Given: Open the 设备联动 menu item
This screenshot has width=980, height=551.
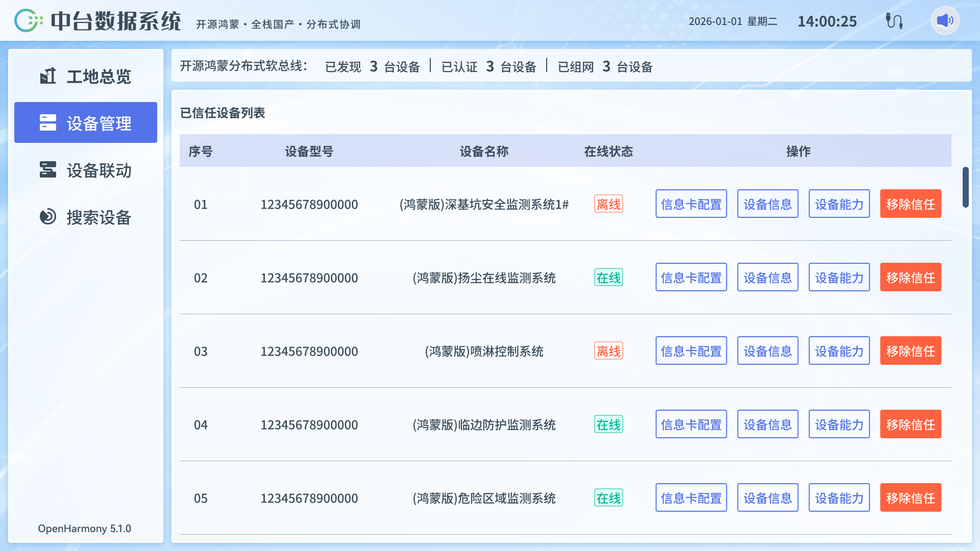Looking at the screenshot, I should 86,170.
